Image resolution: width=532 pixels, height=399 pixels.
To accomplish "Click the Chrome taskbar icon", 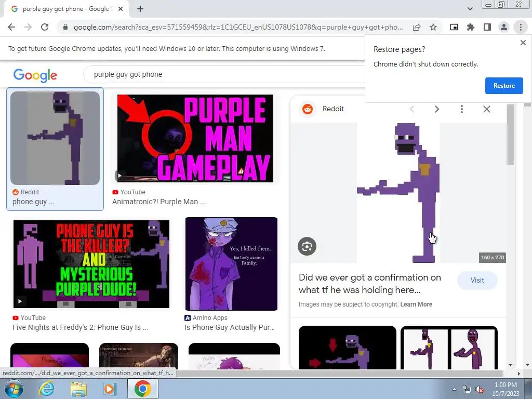I will tap(142, 389).
